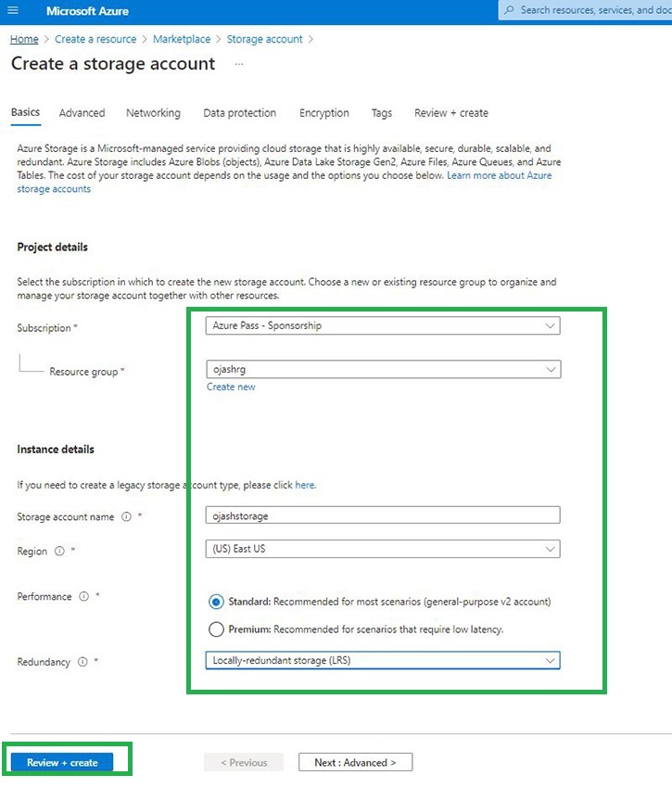This screenshot has width=672, height=788.
Task: Open the Subscription dropdown
Action: (383, 325)
